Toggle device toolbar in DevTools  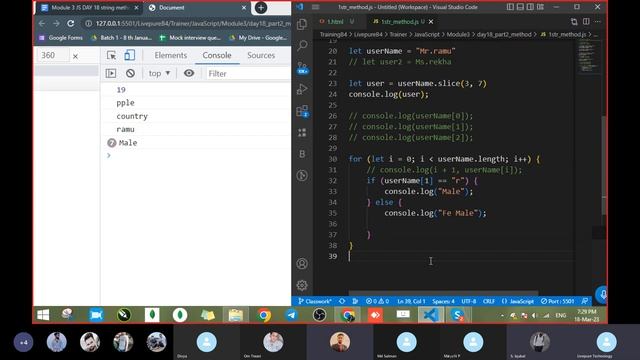(129, 55)
